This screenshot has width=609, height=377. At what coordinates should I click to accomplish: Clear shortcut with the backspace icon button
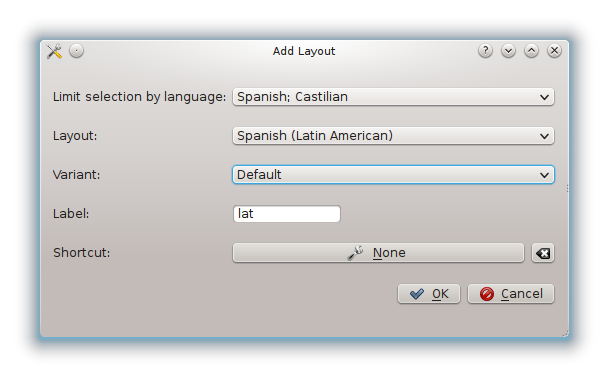pos(543,253)
